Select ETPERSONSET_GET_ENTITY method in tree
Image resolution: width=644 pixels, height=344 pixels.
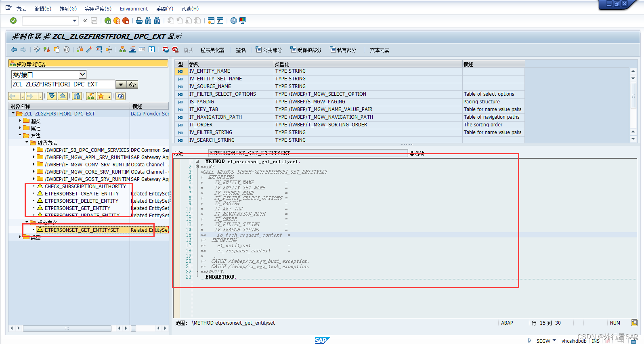[x=78, y=208]
